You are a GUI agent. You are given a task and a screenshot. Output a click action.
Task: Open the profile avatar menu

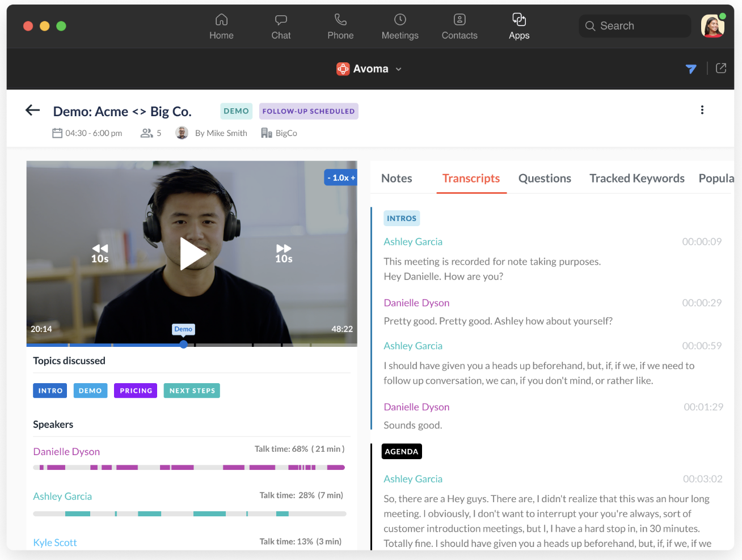click(x=713, y=26)
